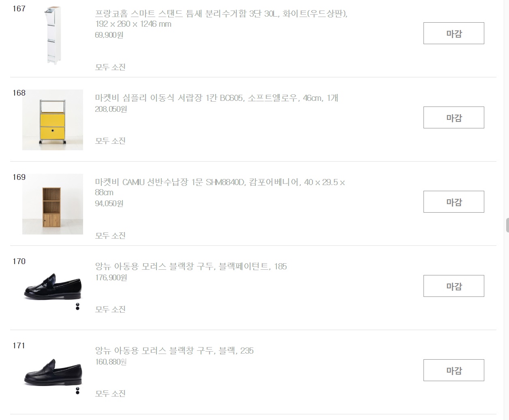Open 프랑코홈 스마트 스탠드 분리수거함 product title
This screenshot has width=509, height=420.
[221, 19]
